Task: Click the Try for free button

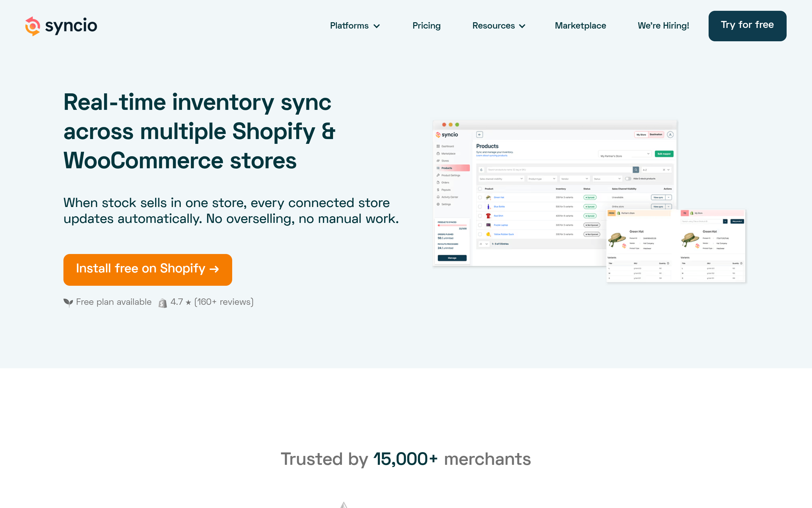Action: tap(747, 26)
